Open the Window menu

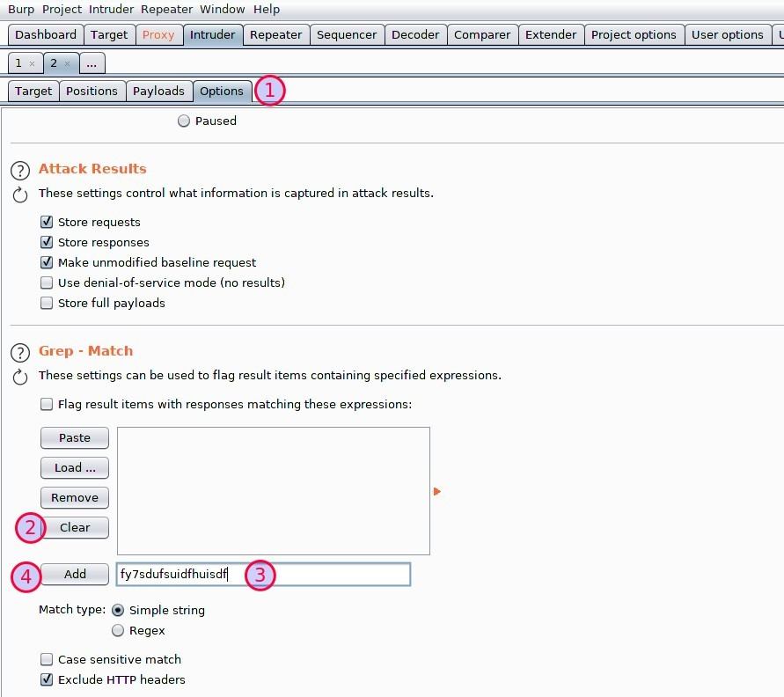click(x=223, y=9)
